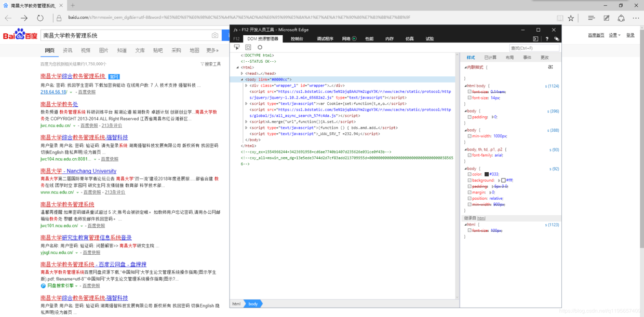This screenshot has height=317, width=644.
Task: Click the green play icon on network tab
Action: pos(354,38)
